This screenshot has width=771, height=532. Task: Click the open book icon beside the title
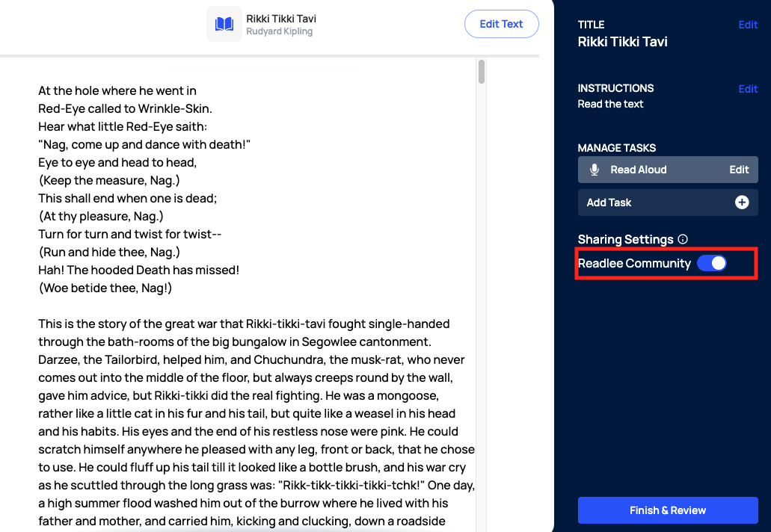[224, 24]
